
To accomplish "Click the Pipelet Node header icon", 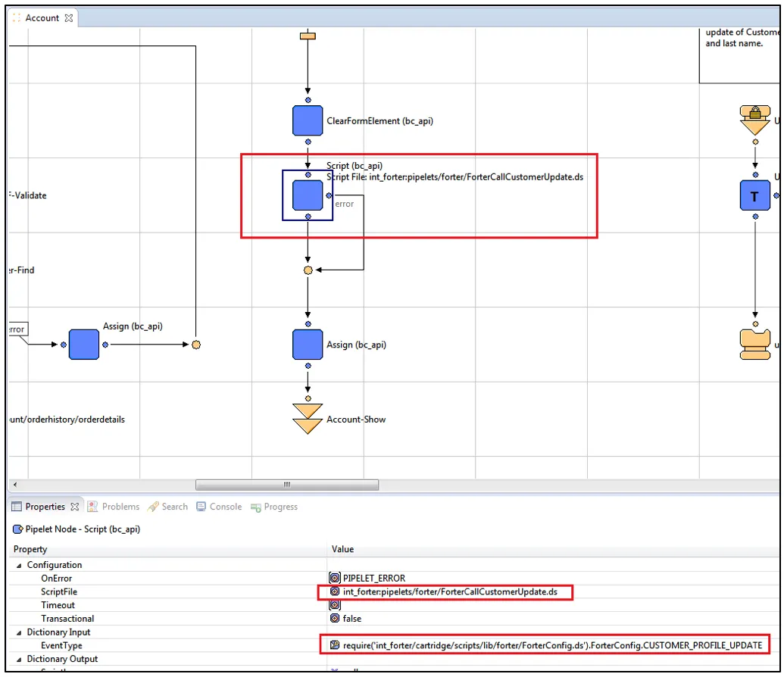I will click(18, 529).
